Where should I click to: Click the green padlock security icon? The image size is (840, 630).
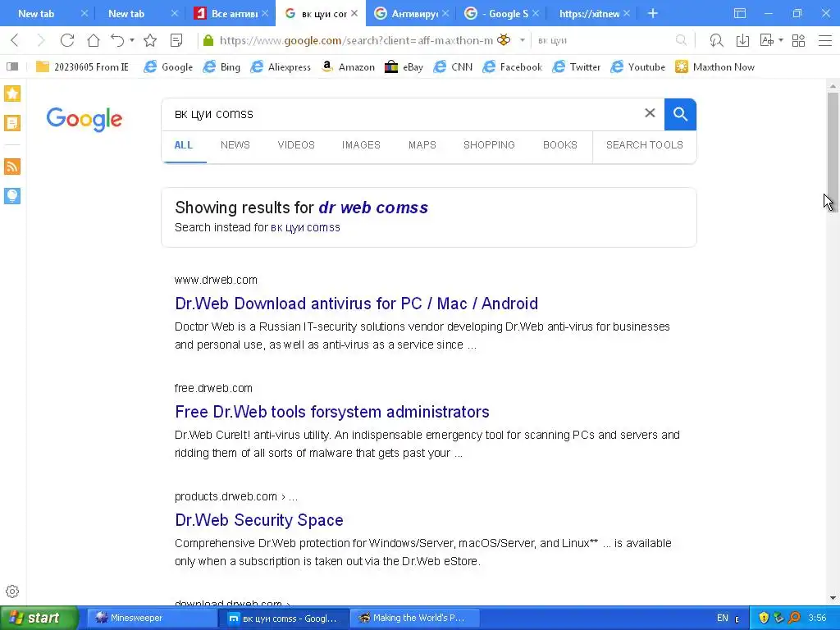coord(209,40)
